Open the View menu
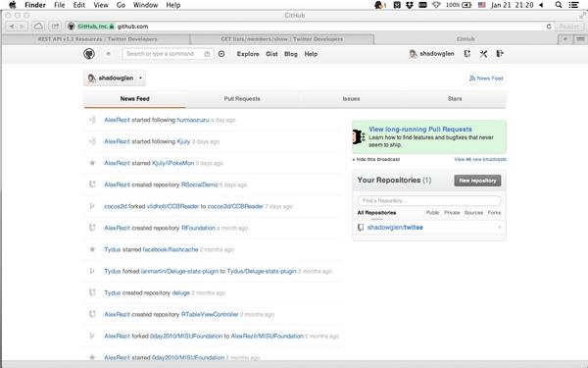The width and height of the screenshot is (588, 368). [101, 5]
